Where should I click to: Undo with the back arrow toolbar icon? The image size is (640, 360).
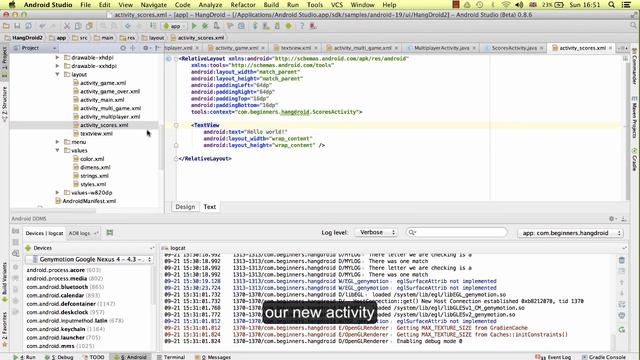click(42, 26)
